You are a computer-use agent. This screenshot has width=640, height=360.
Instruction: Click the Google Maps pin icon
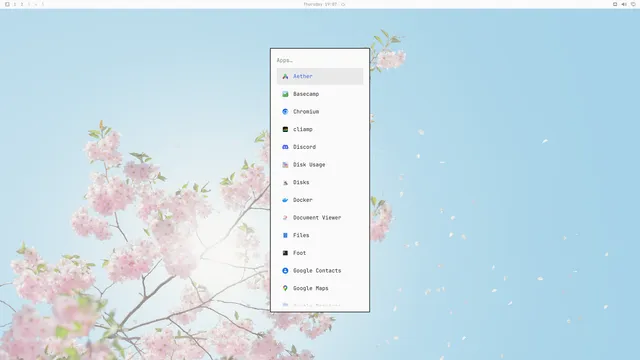click(x=285, y=288)
